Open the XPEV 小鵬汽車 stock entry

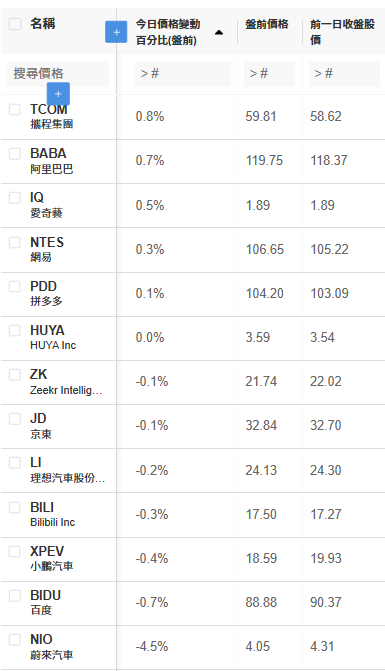[51, 558]
